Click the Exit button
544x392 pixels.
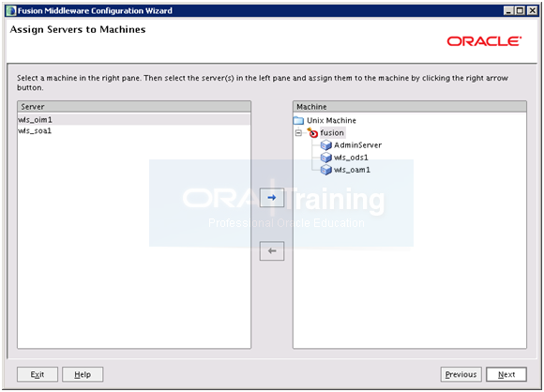[38, 375]
